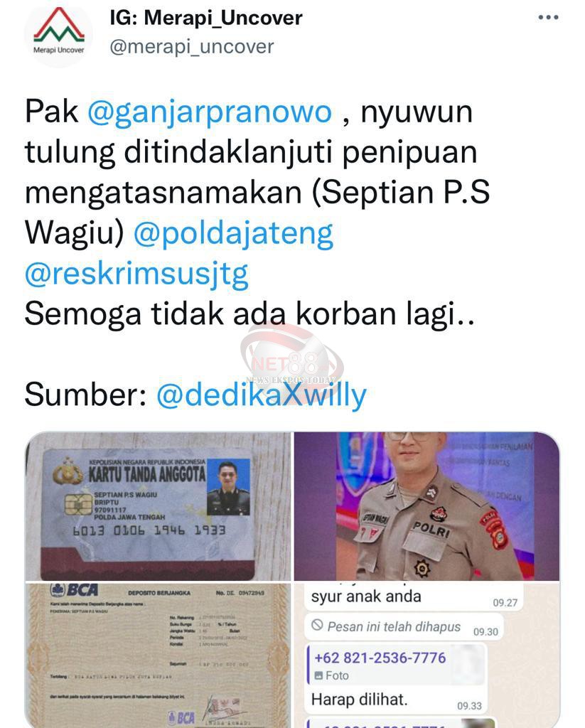Open the IG: Merapi_Uncover display name

205,18
